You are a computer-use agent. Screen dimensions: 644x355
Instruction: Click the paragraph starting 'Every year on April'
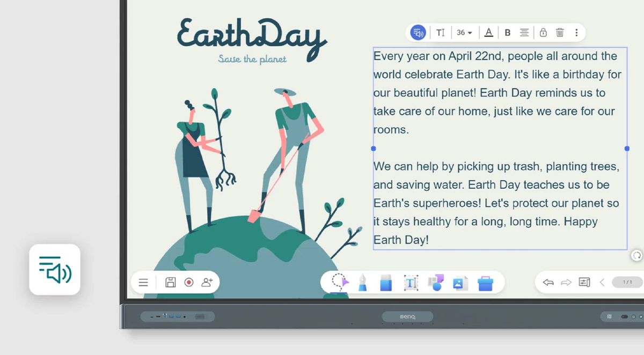497,93
